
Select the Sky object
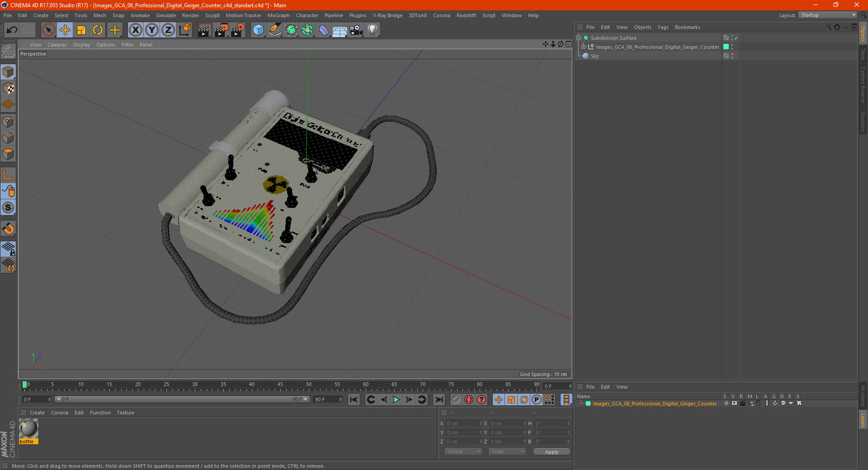[x=594, y=56]
